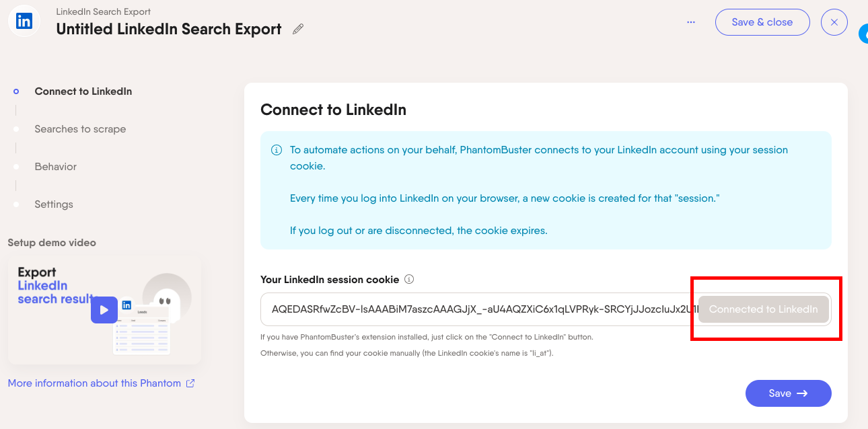Click the info icon beside the session cookie label
The height and width of the screenshot is (429, 868).
tap(409, 279)
